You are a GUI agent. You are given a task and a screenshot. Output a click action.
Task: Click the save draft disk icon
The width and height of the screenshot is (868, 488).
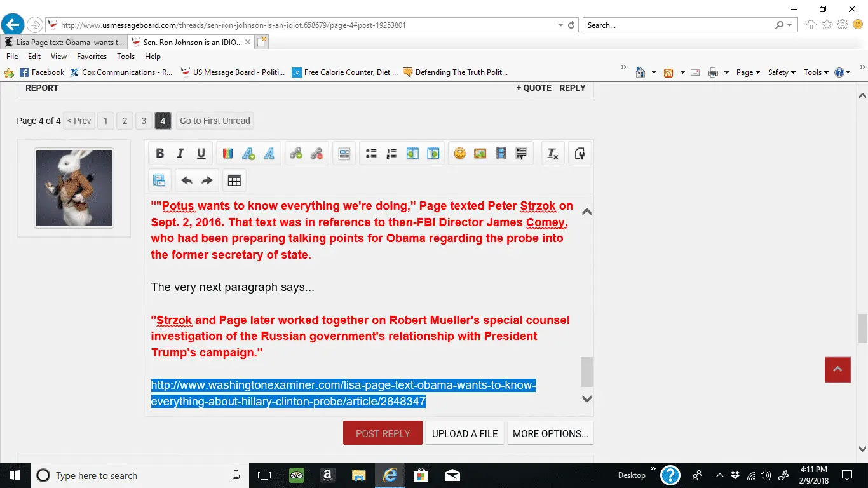(x=159, y=180)
